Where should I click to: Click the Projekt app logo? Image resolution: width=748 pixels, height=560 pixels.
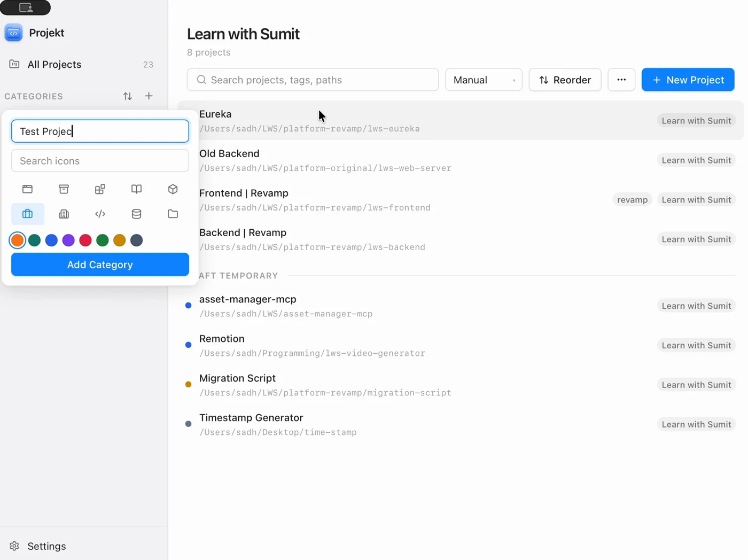click(13, 33)
